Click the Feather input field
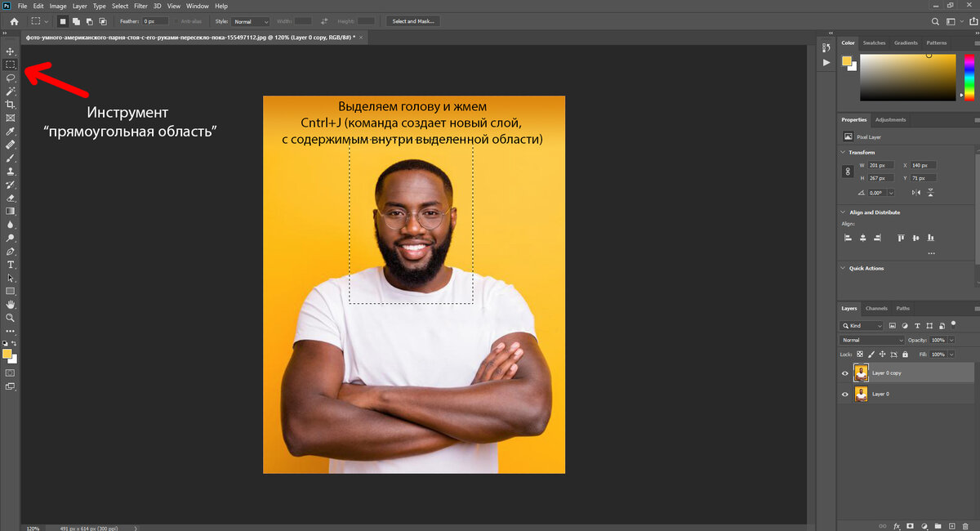980x531 pixels. tap(154, 21)
